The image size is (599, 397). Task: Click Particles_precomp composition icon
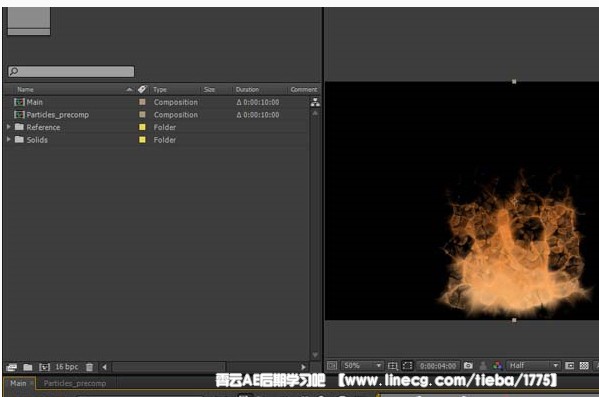[x=19, y=115]
